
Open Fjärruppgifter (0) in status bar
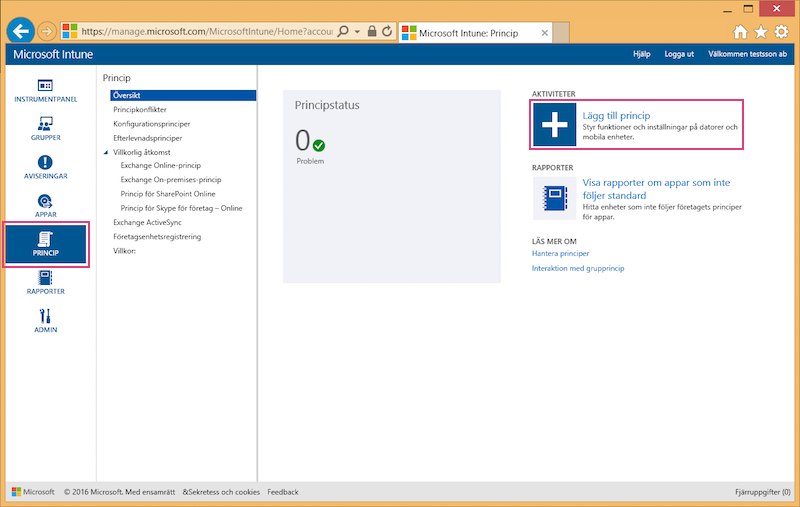(763, 492)
